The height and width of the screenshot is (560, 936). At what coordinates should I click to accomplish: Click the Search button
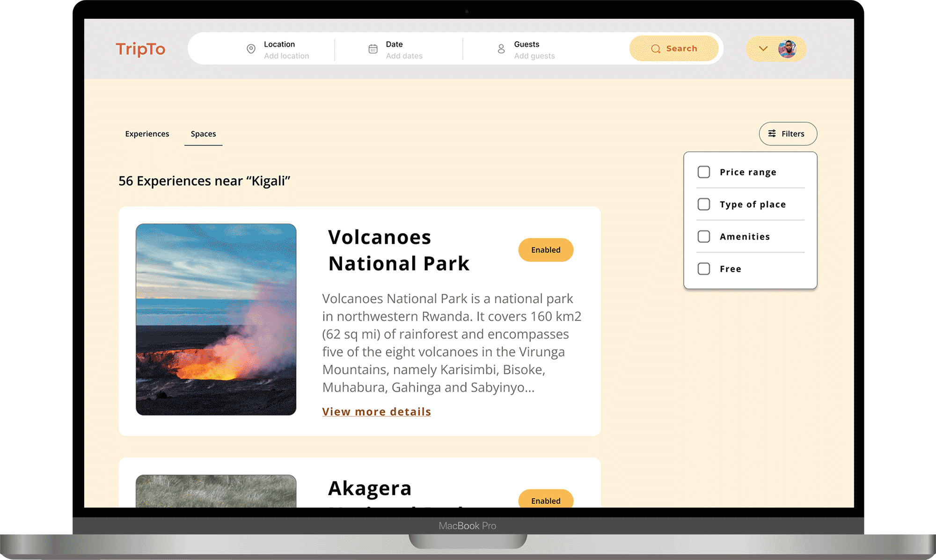point(674,49)
